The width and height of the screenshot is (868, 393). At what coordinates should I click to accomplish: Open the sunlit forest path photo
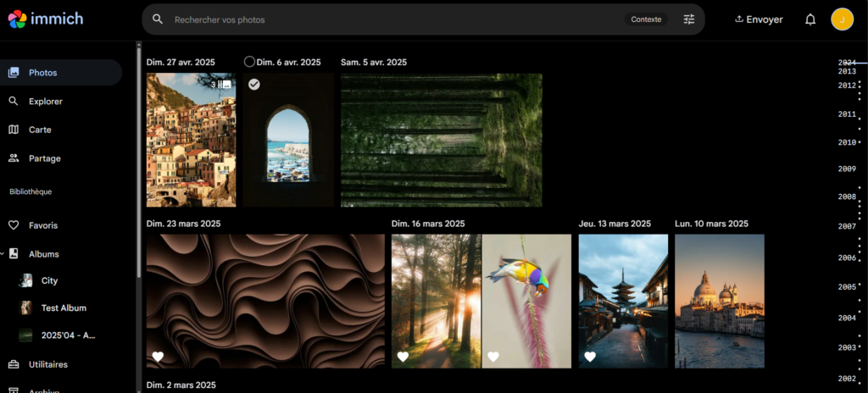(x=437, y=302)
